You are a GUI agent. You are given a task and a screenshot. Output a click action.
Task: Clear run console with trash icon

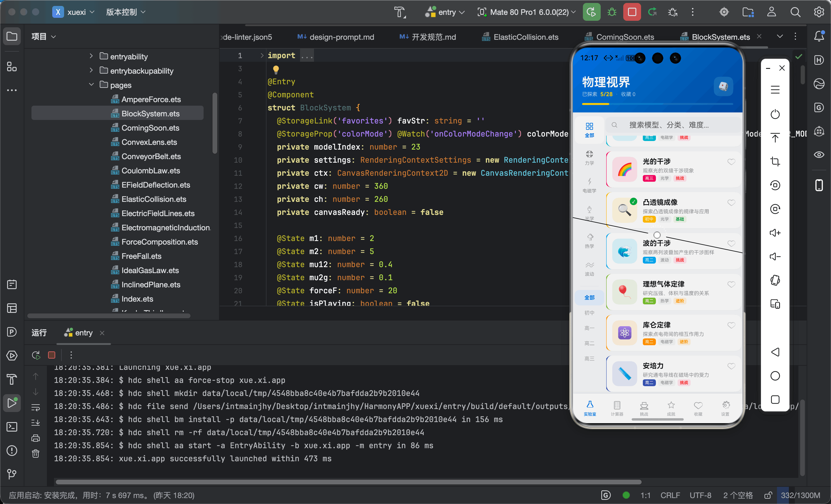(35, 454)
